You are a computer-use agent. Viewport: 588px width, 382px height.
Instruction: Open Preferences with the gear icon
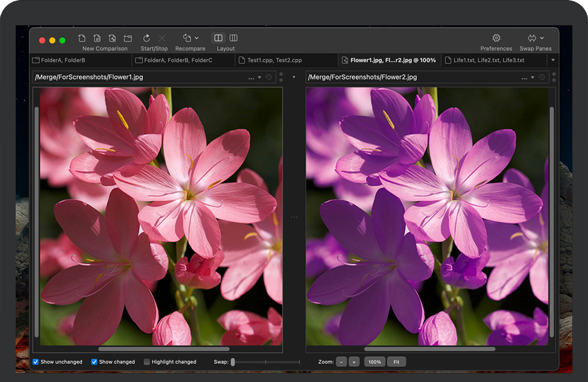(496, 38)
